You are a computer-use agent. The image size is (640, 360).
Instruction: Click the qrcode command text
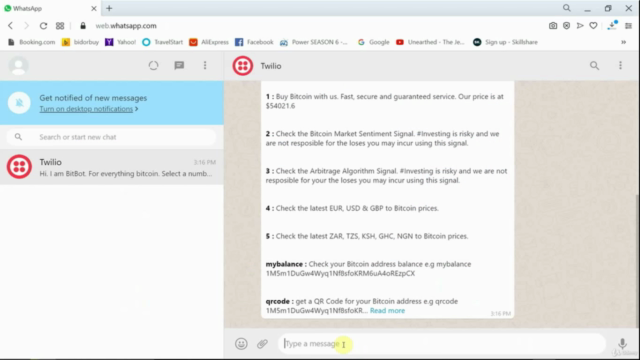pyautogui.click(x=278, y=301)
